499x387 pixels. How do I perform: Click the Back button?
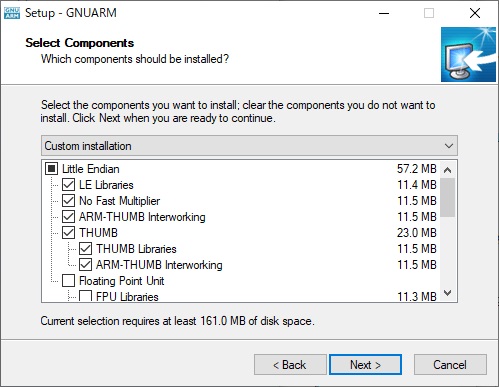point(290,365)
